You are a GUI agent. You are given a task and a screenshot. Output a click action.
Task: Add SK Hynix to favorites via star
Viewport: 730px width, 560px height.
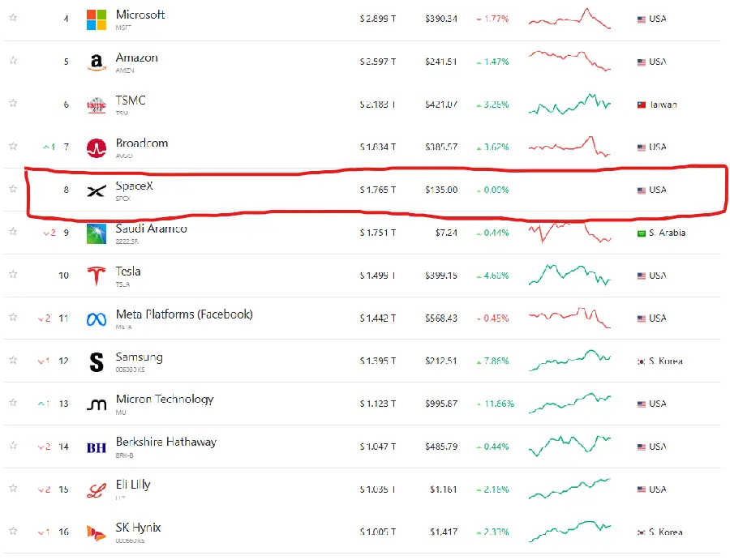(13, 531)
